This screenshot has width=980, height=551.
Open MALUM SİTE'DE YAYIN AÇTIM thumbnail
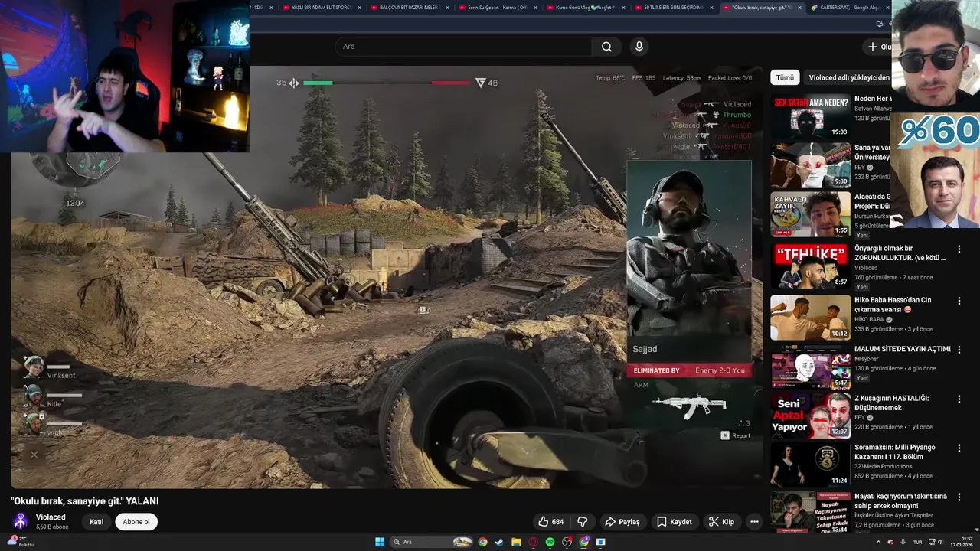pos(810,367)
